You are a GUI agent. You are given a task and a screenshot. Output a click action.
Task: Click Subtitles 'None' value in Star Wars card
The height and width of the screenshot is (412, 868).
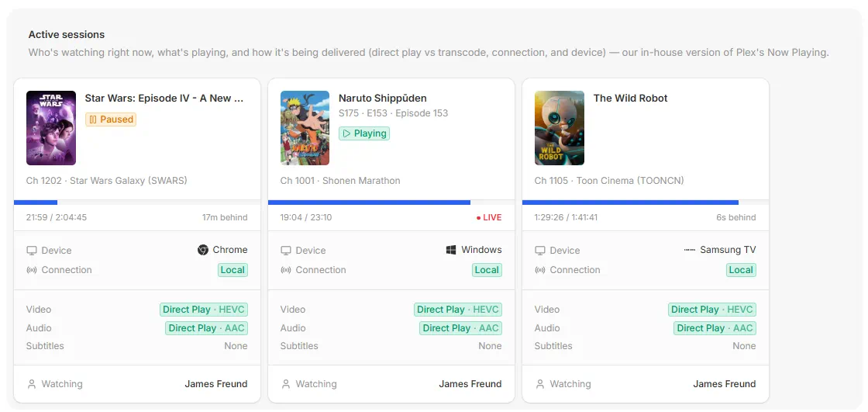[236, 346]
